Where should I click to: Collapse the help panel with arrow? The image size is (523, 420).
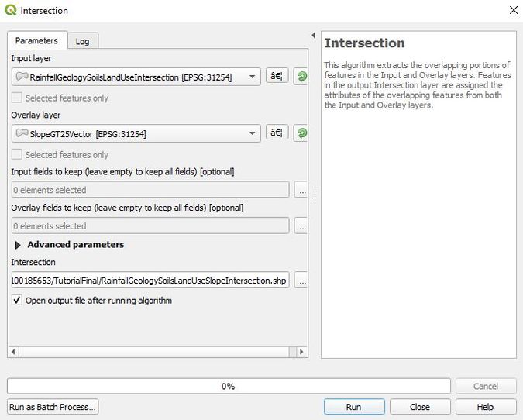point(313,36)
